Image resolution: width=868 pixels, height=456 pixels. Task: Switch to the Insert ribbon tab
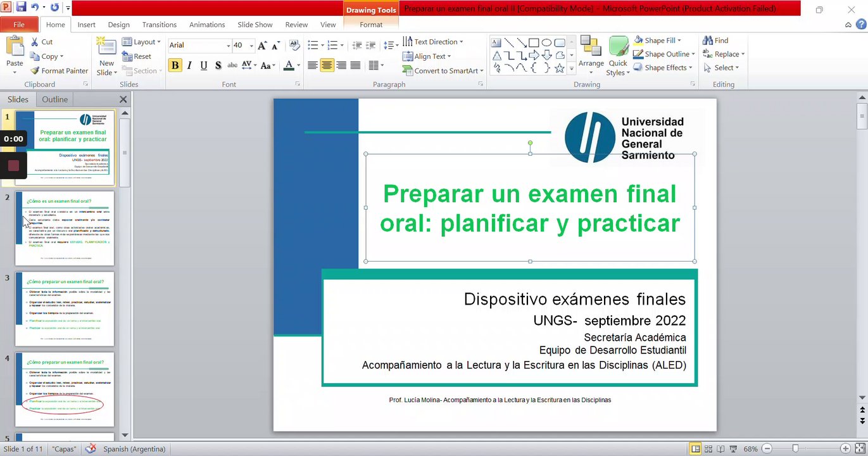(x=87, y=25)
